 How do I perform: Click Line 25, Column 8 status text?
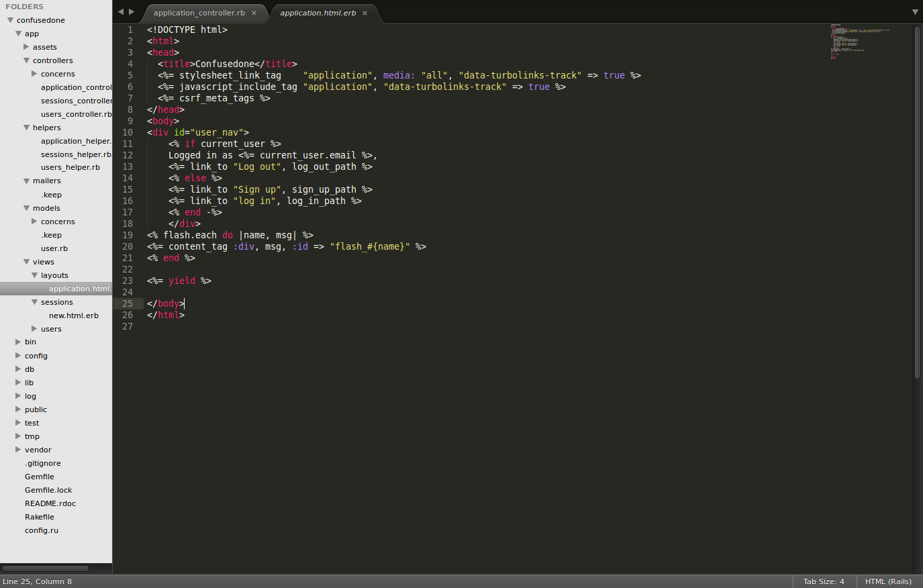[38, 581]
